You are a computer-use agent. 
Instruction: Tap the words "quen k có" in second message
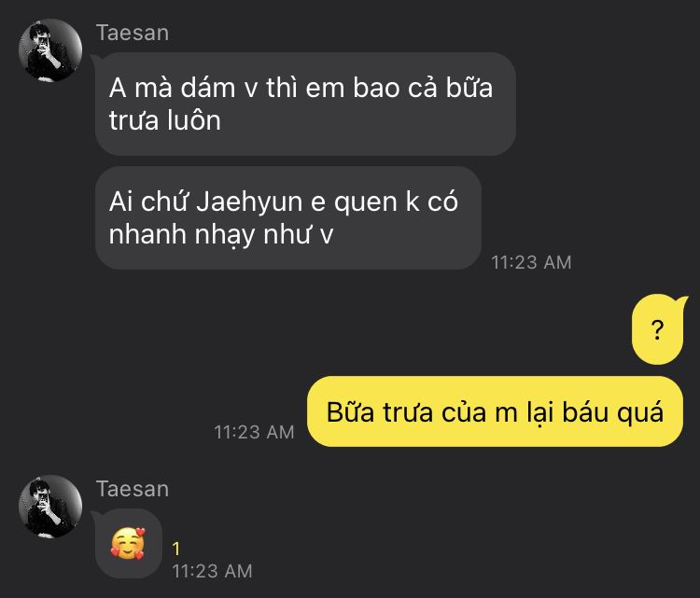(396, 202)
